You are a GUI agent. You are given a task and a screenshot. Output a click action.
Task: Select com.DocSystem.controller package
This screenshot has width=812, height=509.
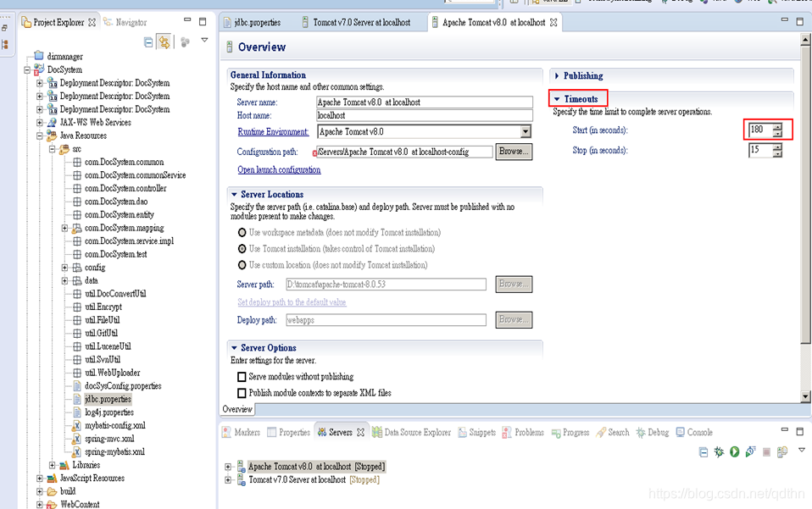coord(125,188)
